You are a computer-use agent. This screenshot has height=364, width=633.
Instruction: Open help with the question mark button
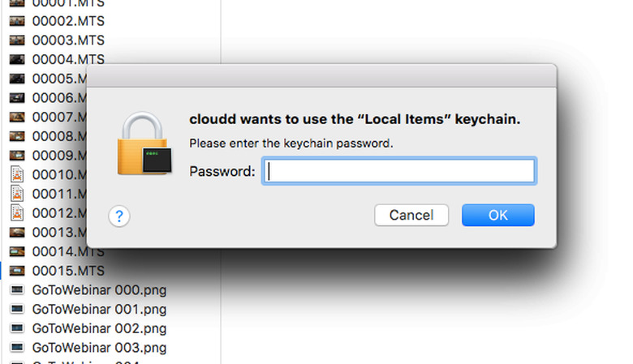click(x=119, y=216)
